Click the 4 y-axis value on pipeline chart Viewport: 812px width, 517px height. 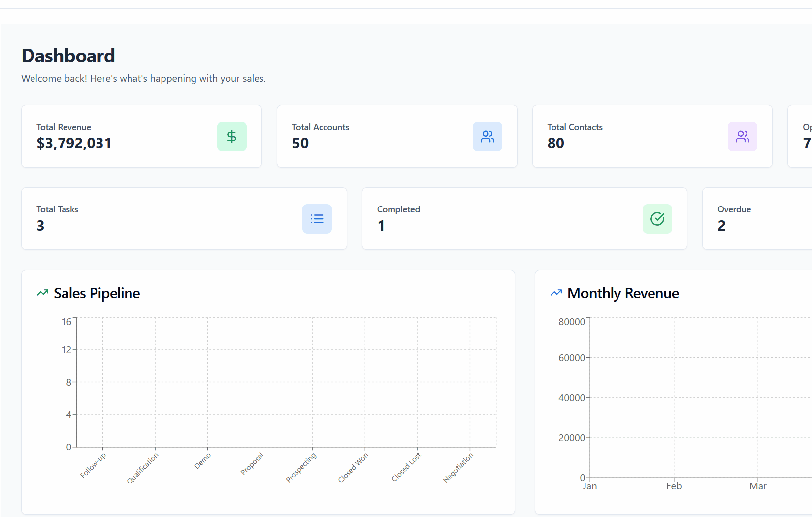pyautogui.click(x=69, y=414)
